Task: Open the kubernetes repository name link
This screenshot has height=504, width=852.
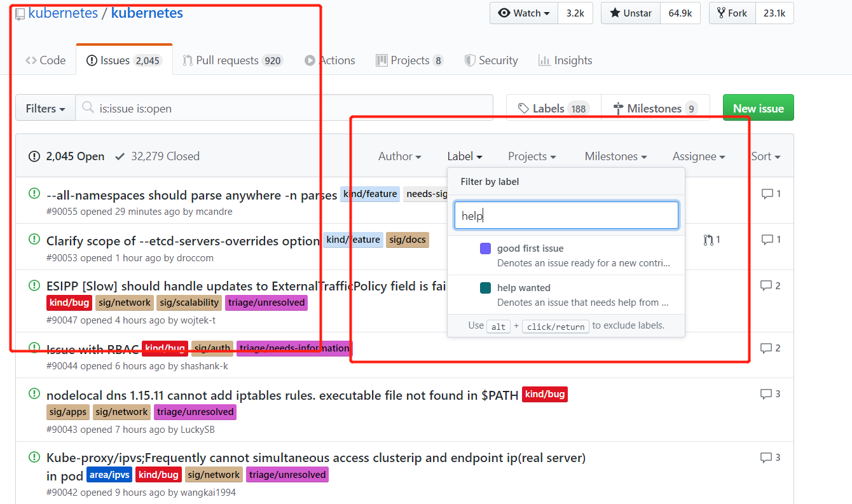Action: (147, 13)
